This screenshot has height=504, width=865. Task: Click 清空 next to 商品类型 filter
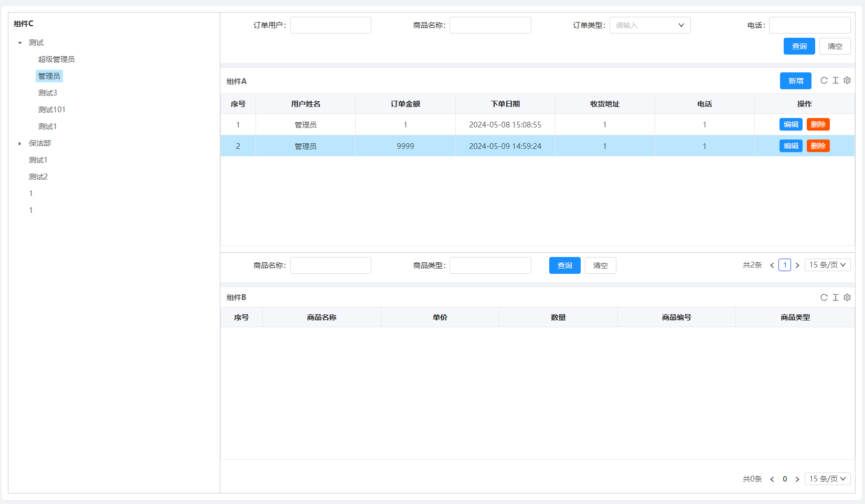[600, 265]
